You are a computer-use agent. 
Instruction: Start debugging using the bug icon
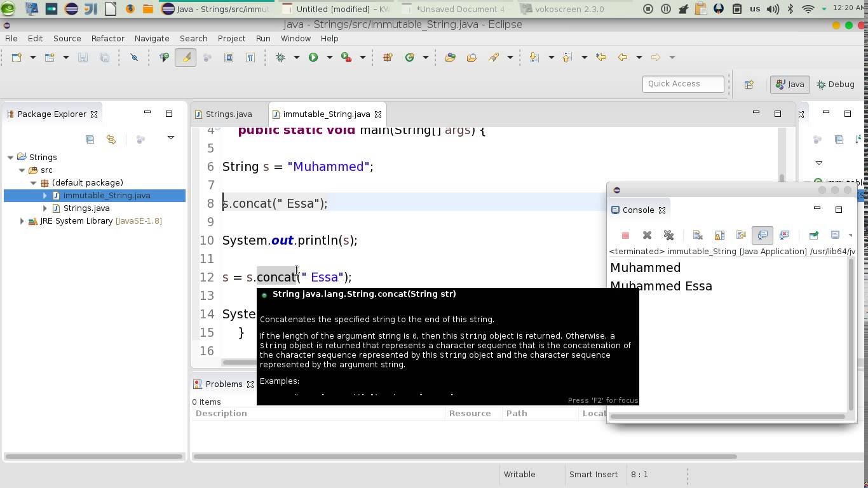(280, 57)
